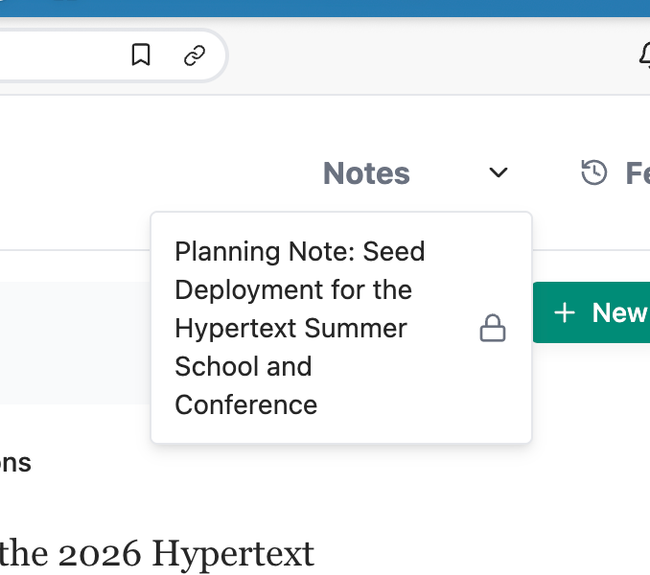Click the word 'Conference' in the dropdown

pos(246,405)
